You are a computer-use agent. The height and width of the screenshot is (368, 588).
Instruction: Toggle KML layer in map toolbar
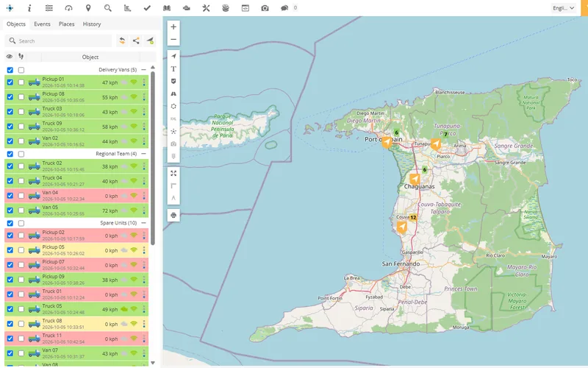(173, 118)
